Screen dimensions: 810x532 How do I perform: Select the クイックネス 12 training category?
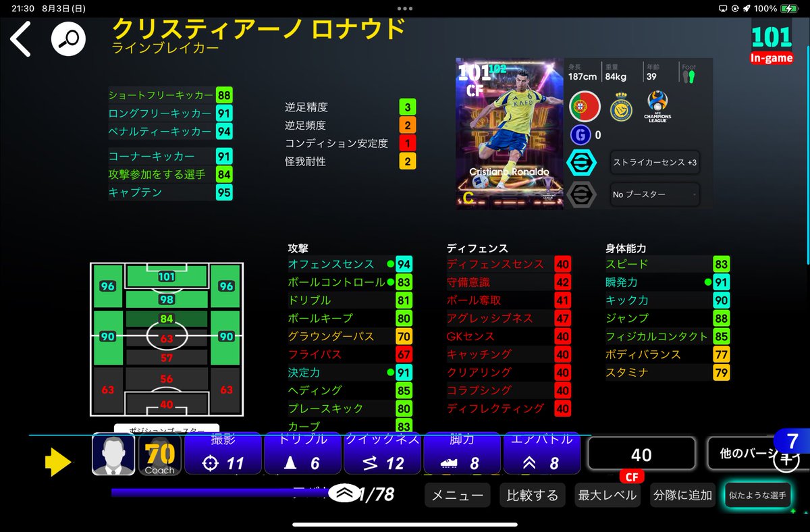pos(382,453)
